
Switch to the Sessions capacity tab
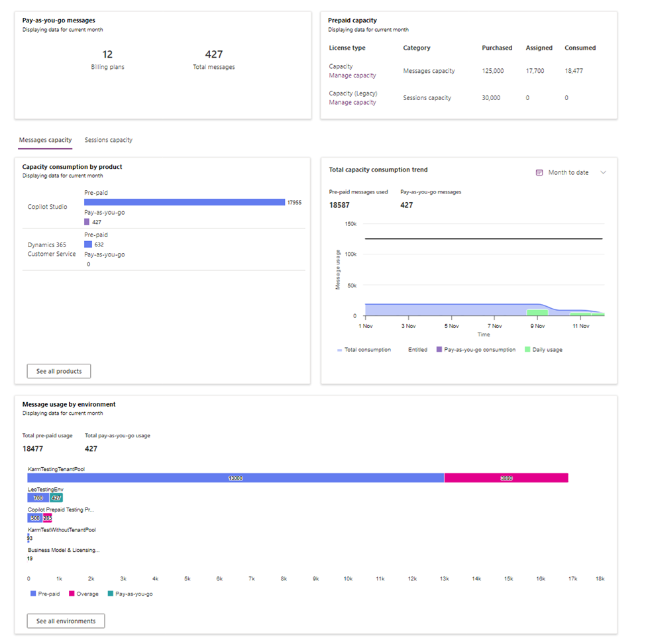[x=109, y=140]
